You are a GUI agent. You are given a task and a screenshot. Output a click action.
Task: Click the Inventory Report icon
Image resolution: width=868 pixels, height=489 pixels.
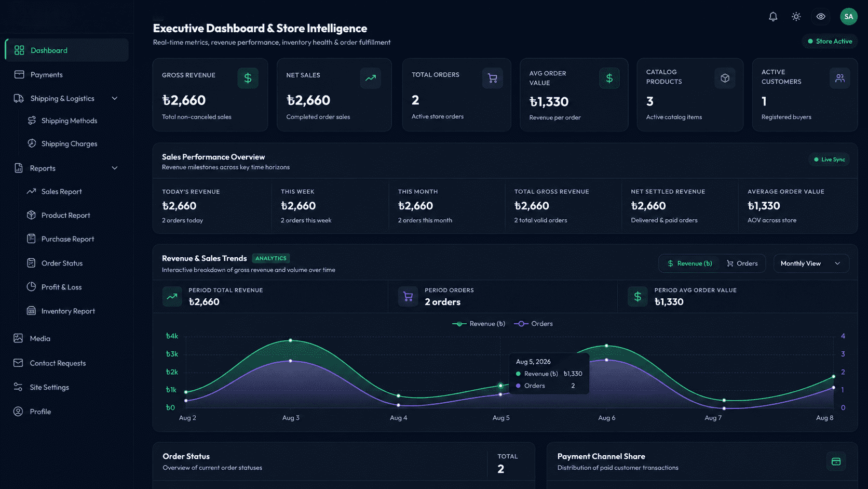pyautogui.click(x=31, y=311)
